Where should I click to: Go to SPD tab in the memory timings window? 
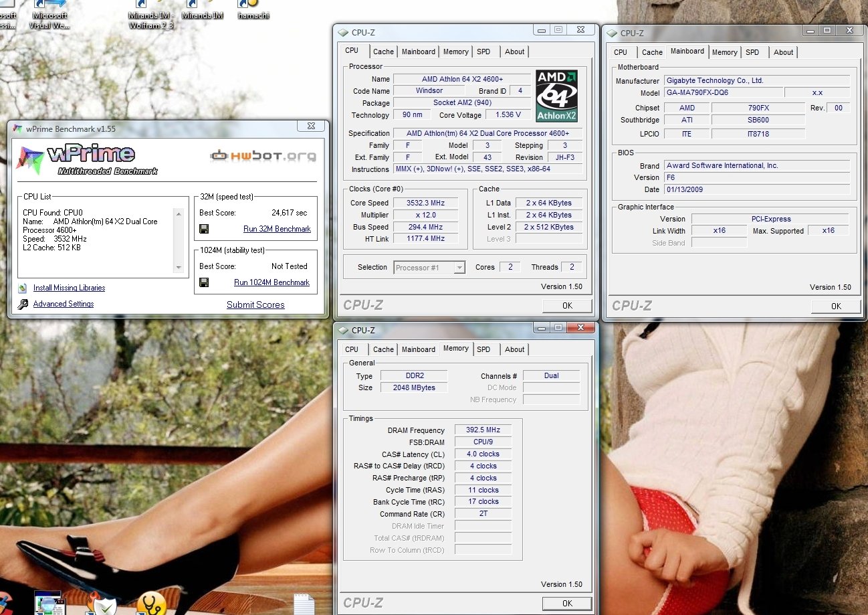(484, 349)
